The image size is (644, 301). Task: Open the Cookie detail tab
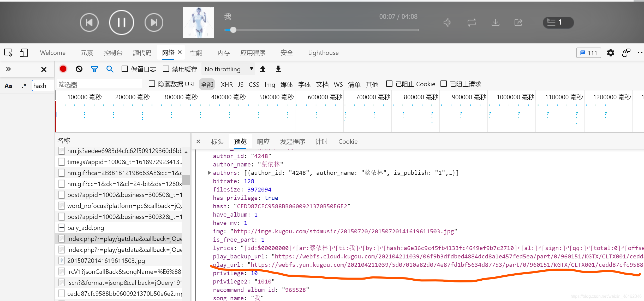point(348,141)
